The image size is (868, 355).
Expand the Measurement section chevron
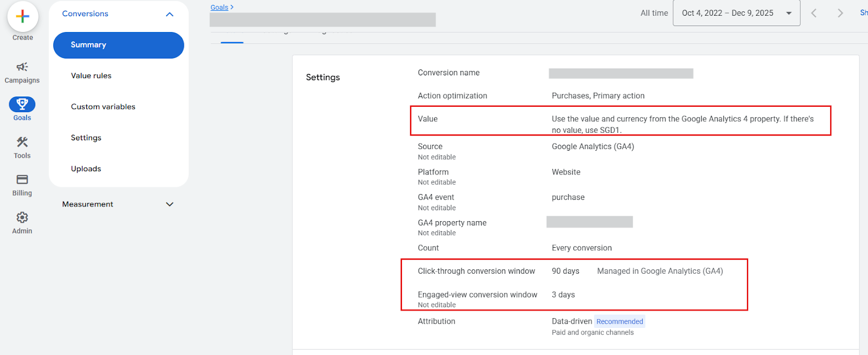[170, 204]
